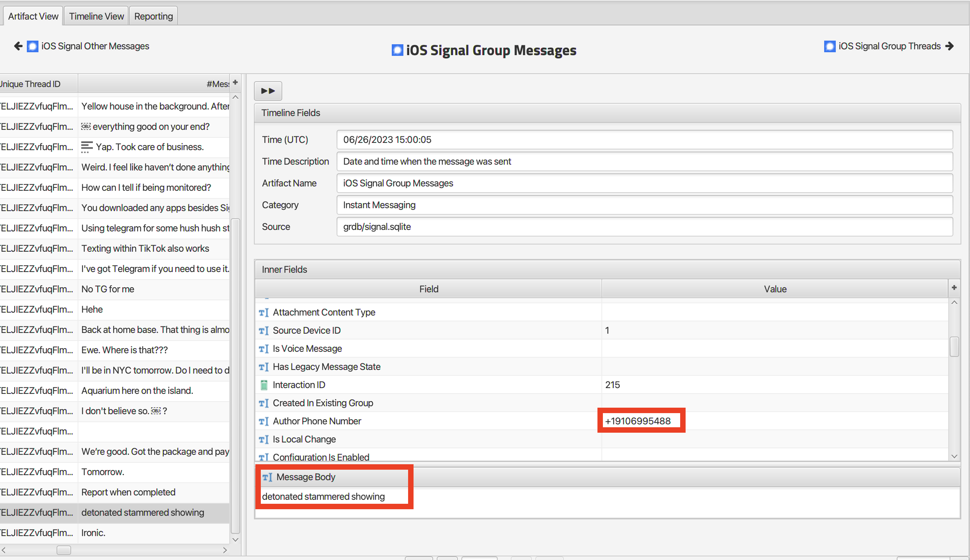
Task: Select row 'Ewe. Where is that???'
Action: point(115,350)
